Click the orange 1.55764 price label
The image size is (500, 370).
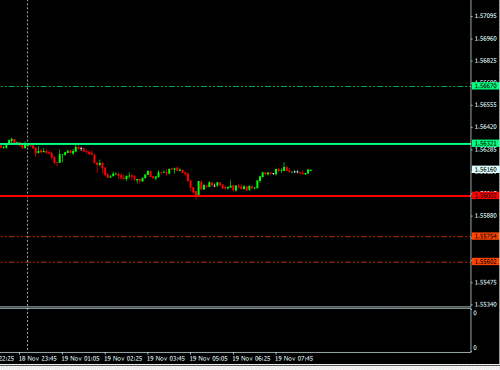[x=485, y=236]
